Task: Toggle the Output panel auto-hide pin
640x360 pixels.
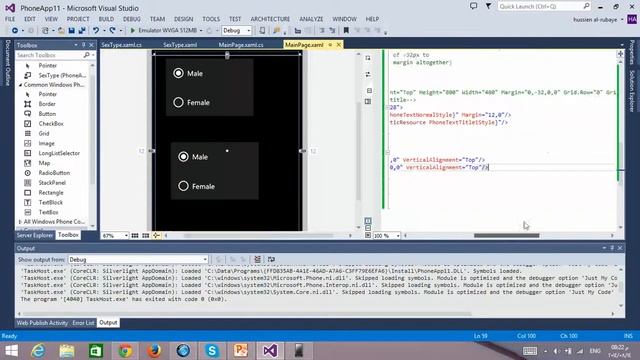Action: click(612, 248)
